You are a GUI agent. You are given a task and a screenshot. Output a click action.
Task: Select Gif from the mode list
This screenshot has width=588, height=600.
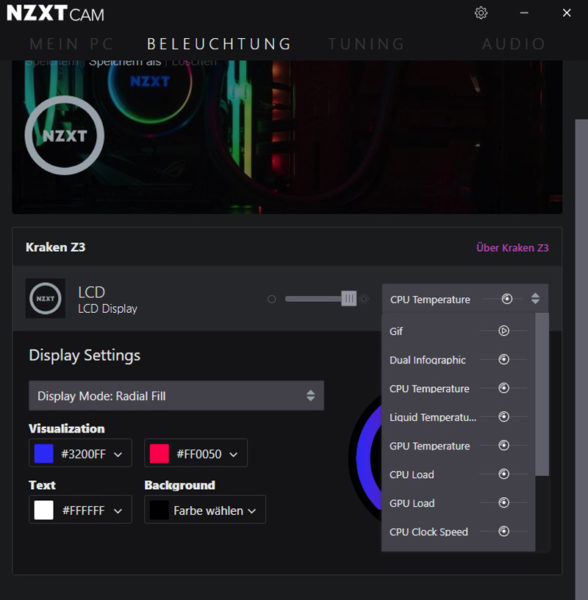[458, 331]
